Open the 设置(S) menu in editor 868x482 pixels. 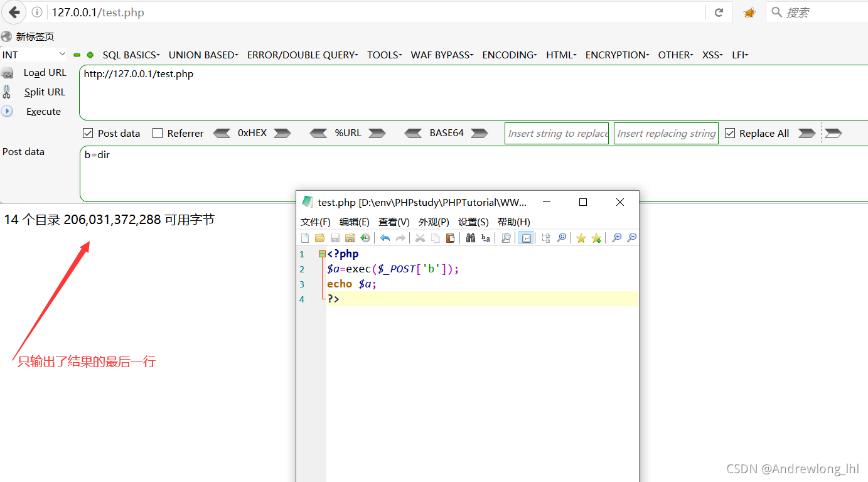pyautogui.click(x=473, y=222)
